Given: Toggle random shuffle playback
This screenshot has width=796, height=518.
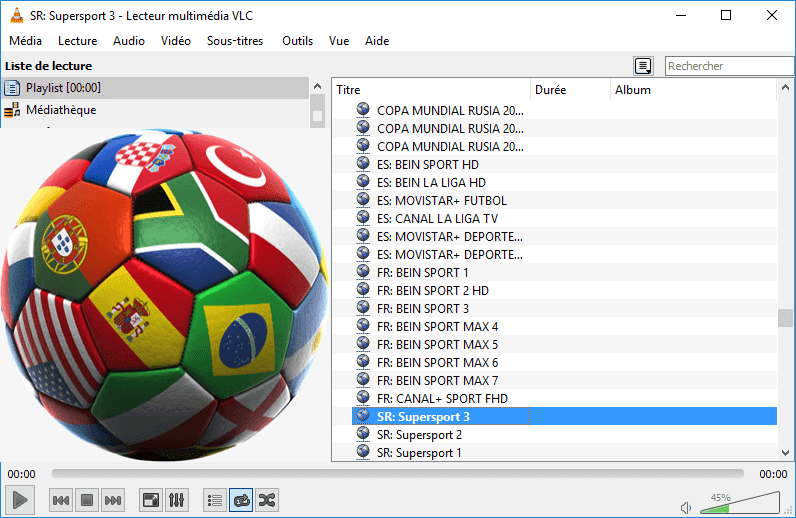Looking at the screenshot, I should click(267, 501).
